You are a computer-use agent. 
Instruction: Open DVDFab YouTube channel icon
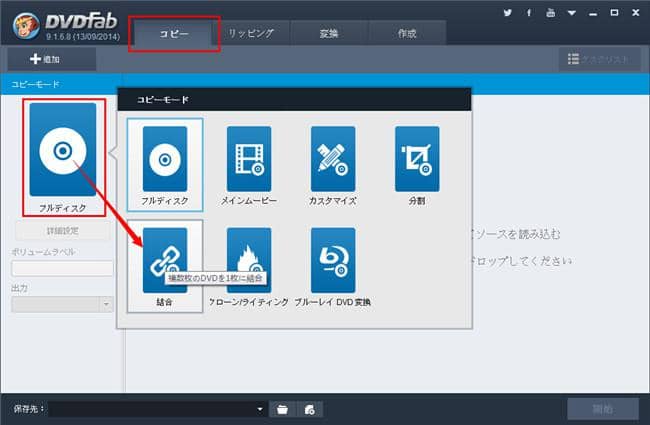click(x=551, y=13)
